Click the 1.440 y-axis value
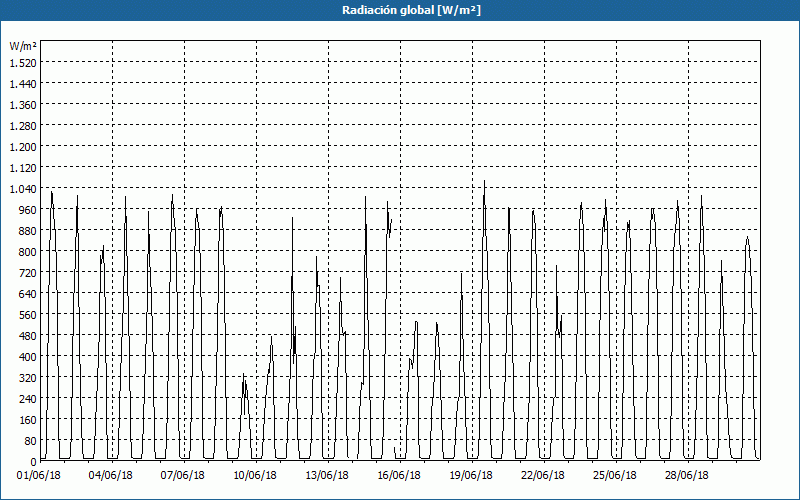Screen dimensions: 800x500 [23, 84]
